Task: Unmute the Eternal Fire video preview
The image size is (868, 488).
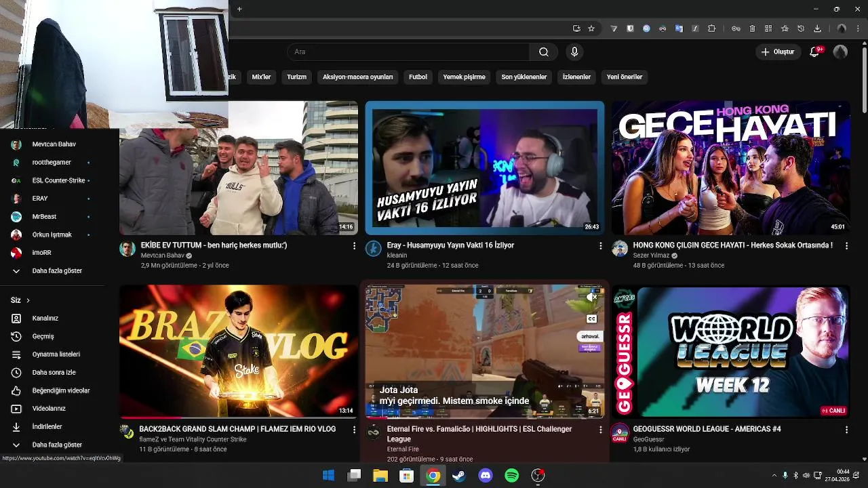Action: pos(591,297)
